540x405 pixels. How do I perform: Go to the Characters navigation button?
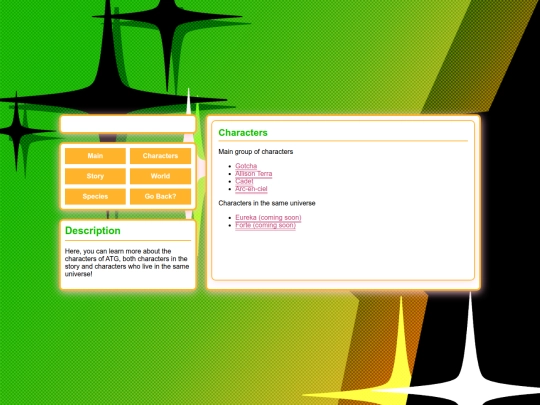pos(160,156)
